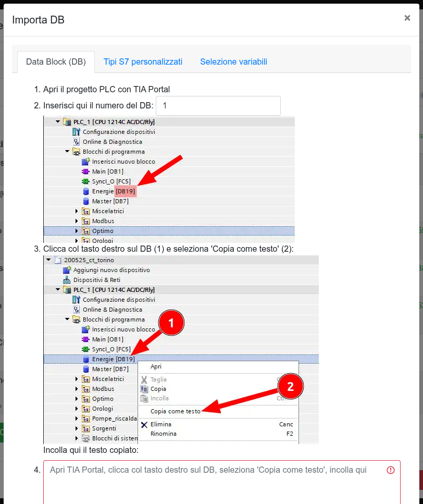Image resolution: width=423 pixels, height=504 pixels.
Task: Open the Selezione variabili tab
Action: [x=233, y=62]
